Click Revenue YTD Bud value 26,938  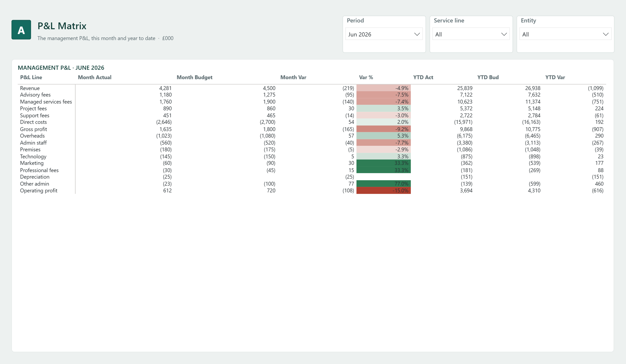point(533,88)
